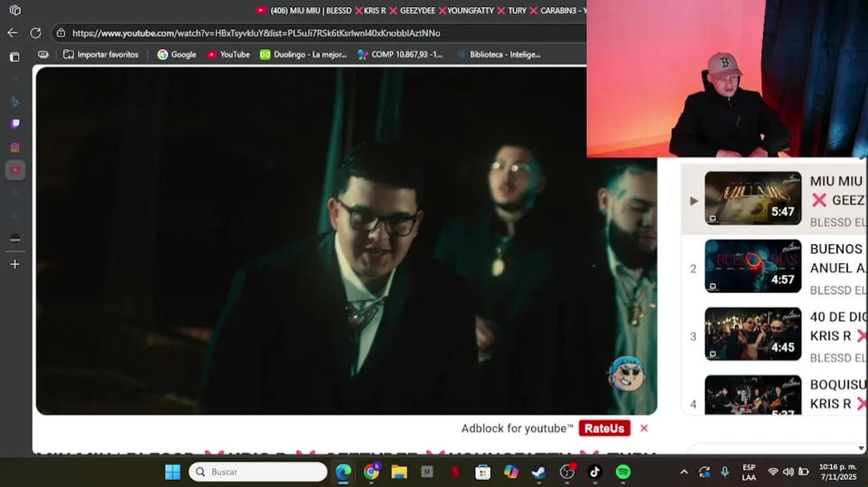Open the COMP 10.867,93 bookmark

pos(400,54)
